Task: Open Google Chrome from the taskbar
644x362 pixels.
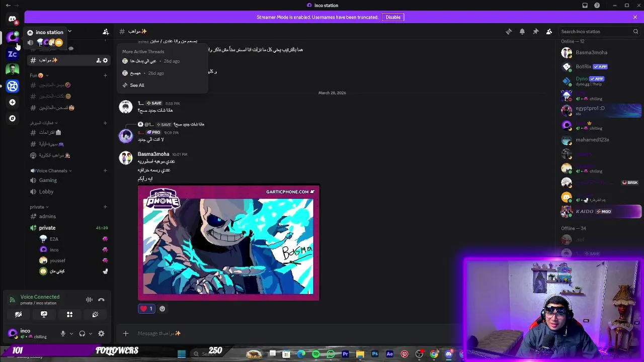Action: point(434,354)
